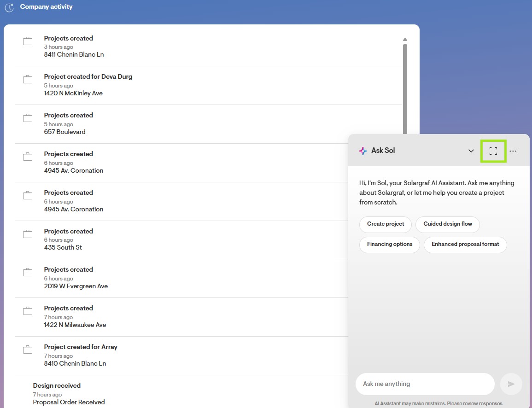Viewport: 532px width, 408px height.
Task: Click the Ask Sol sparkle logo
Action: 363,151
